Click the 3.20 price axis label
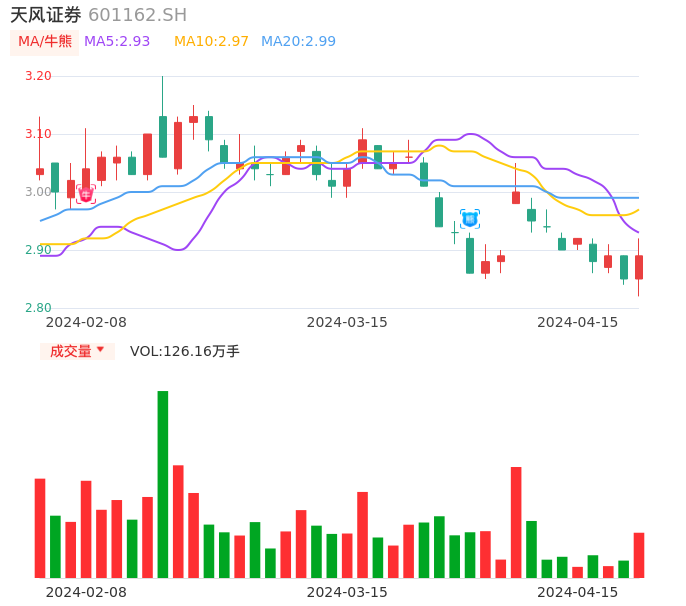The width and height of the screenshot is (686, 606). [x=38, y=76]
